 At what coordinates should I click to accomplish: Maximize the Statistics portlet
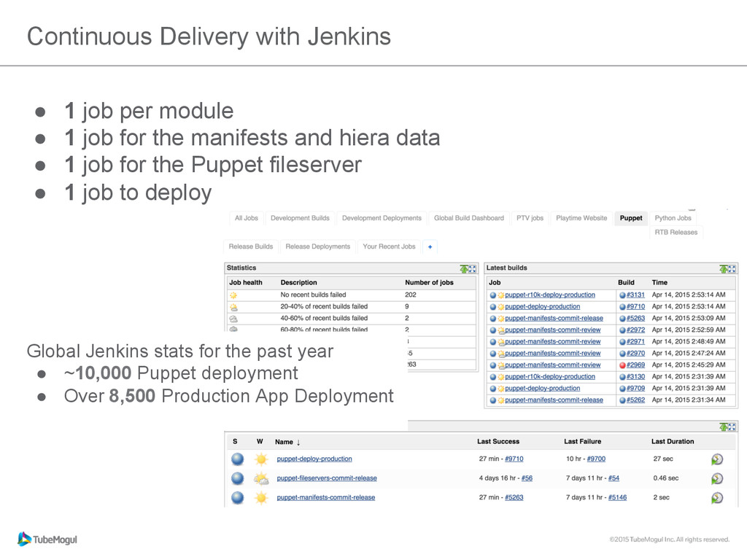click(x=472, y=269)
